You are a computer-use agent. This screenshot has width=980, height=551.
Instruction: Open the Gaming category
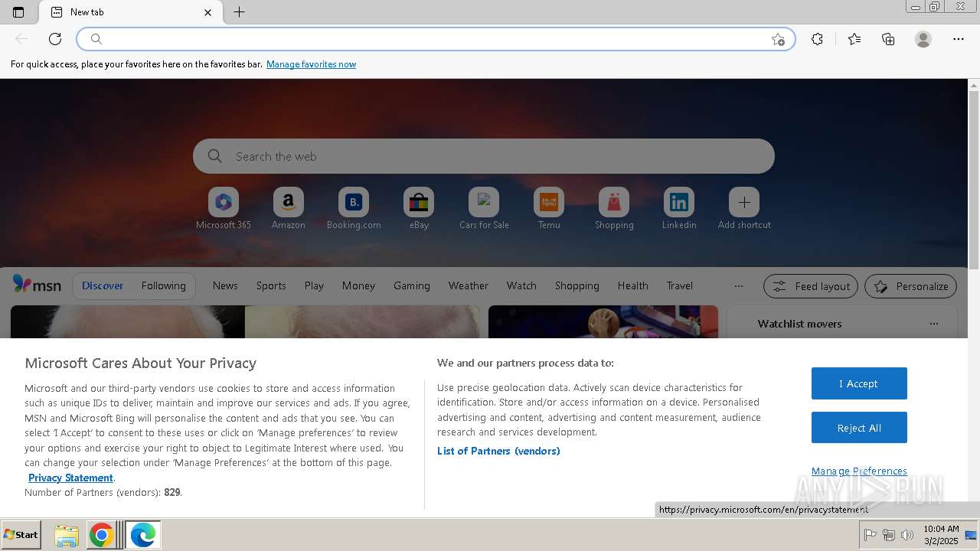(412, 285)
